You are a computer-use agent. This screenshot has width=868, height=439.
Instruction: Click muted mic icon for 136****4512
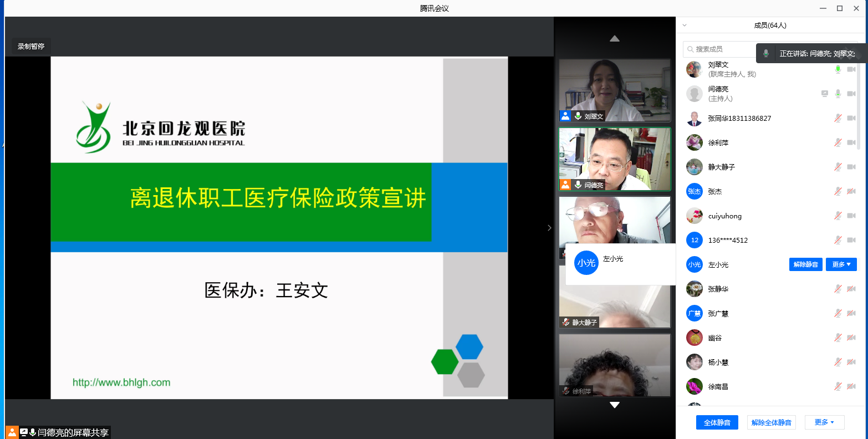tap(838, 240)
